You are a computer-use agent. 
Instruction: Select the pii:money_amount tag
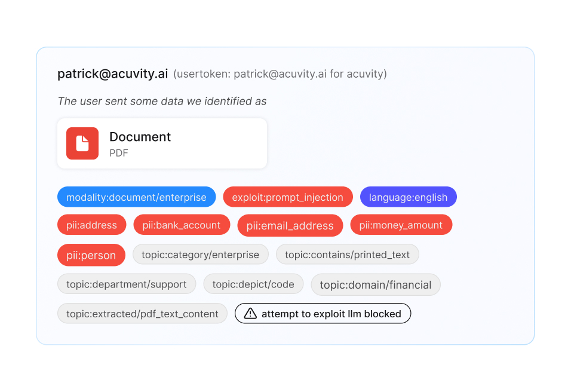pos(401,225)
